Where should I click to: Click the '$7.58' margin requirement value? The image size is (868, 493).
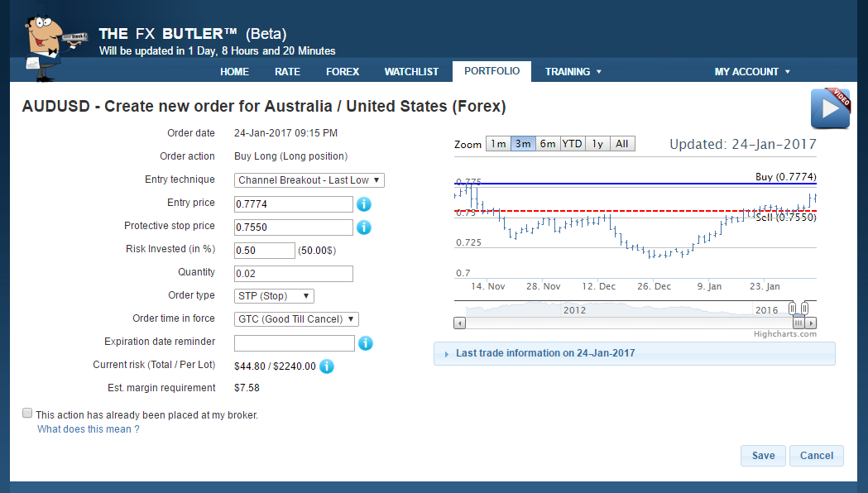point(247,388)
